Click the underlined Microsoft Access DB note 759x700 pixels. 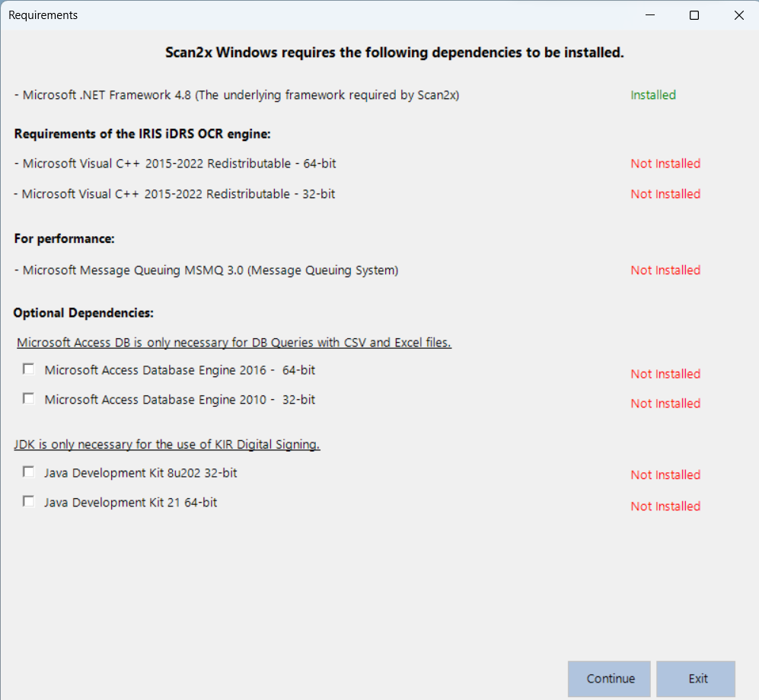[x=234, y=343]
